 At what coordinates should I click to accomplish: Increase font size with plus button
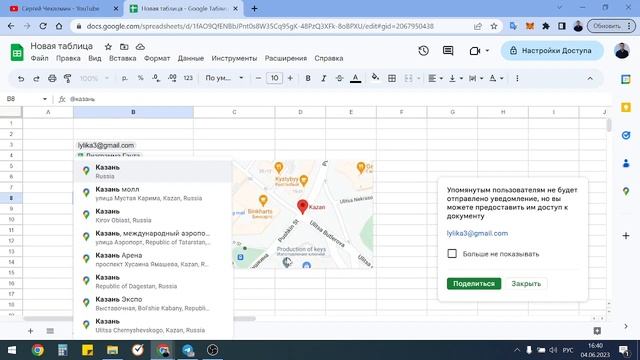coord(290,78)
